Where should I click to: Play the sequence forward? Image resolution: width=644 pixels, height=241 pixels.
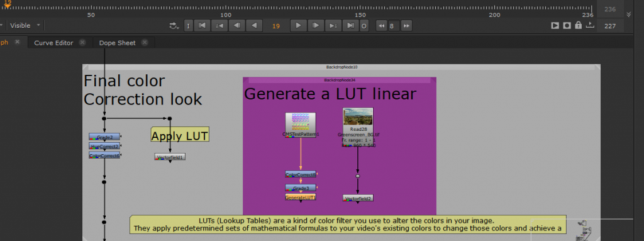pos(299,26)
